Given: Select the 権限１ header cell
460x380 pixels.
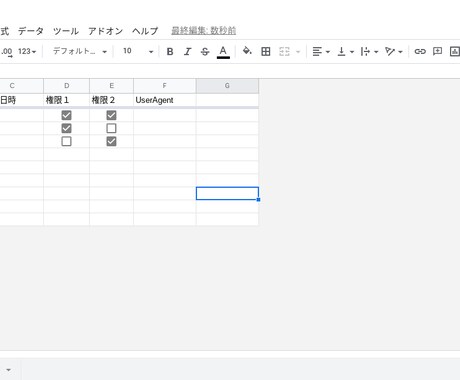Looking at the screenshot, I should [x=66, y=100].
